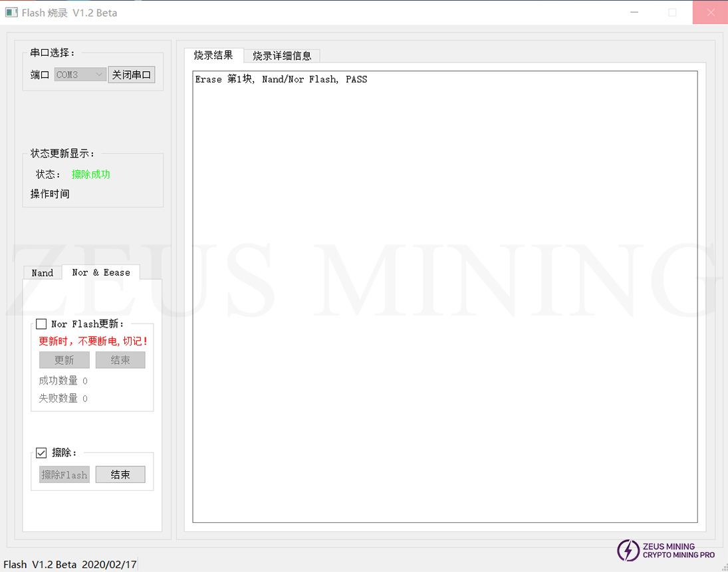Click the 更新 button
The image size is (728, 572).
64,360
